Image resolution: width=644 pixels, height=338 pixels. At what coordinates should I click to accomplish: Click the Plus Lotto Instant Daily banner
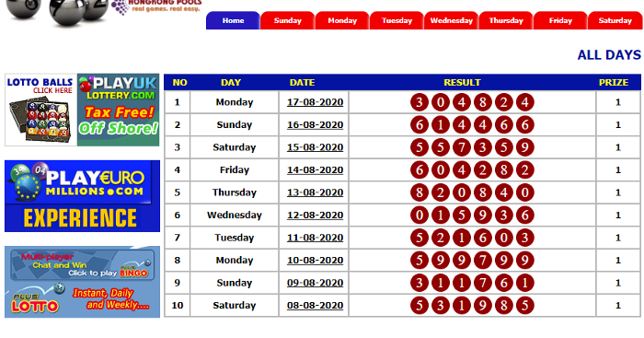82,299
